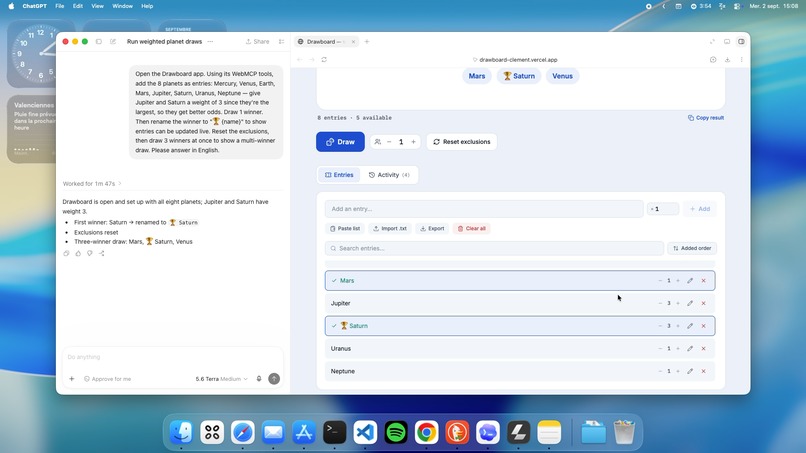Toggle Approve for me option
806x453 pixels.
107,379
